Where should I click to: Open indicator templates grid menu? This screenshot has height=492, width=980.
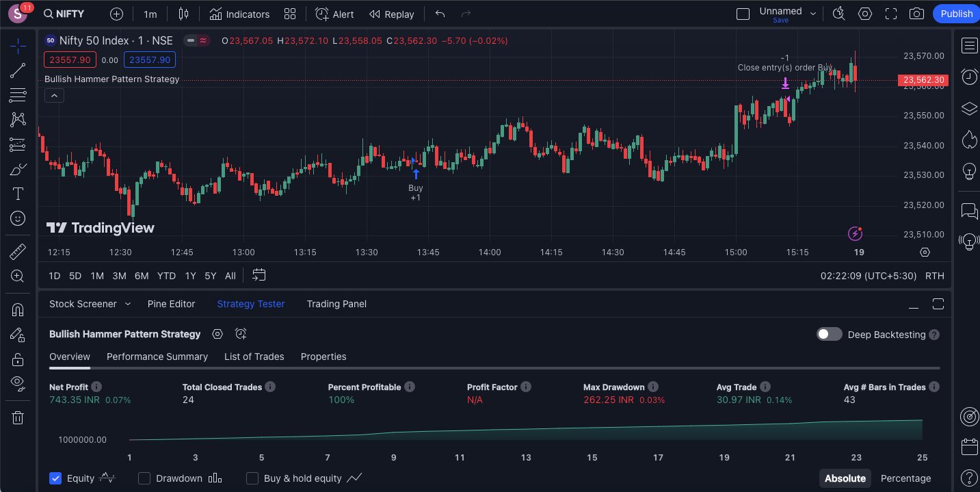point(290,14)
